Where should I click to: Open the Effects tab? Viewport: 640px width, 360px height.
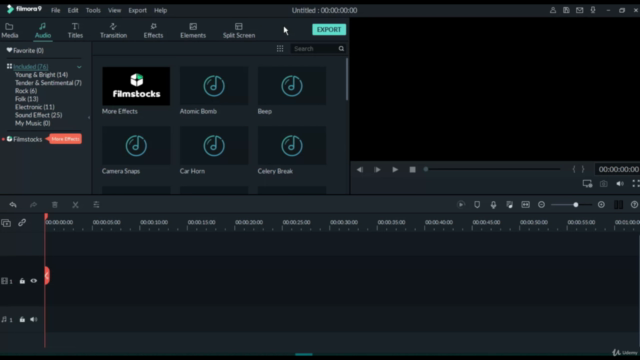(153, 31)
